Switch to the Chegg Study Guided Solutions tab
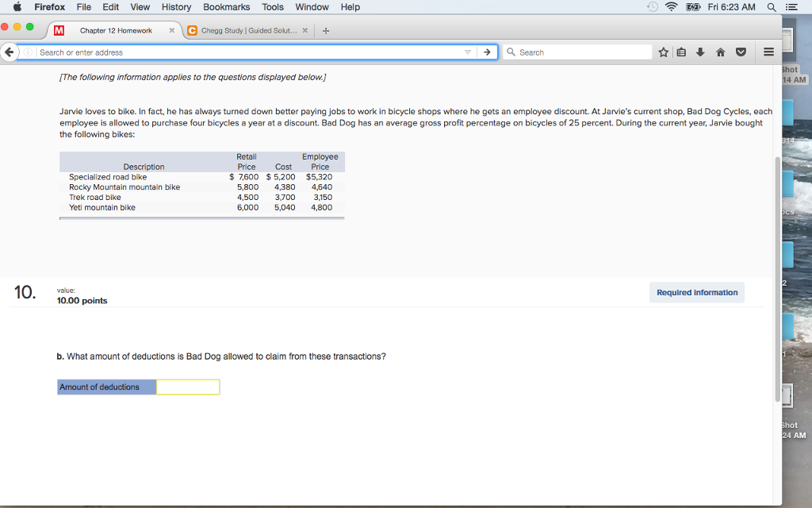 [249, 31]
